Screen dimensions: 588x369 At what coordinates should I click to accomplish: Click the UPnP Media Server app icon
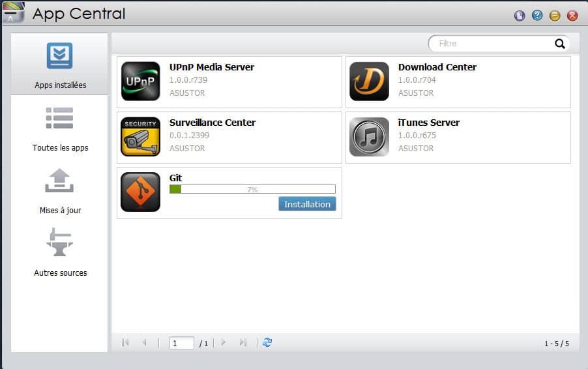(x=141, y=81)
